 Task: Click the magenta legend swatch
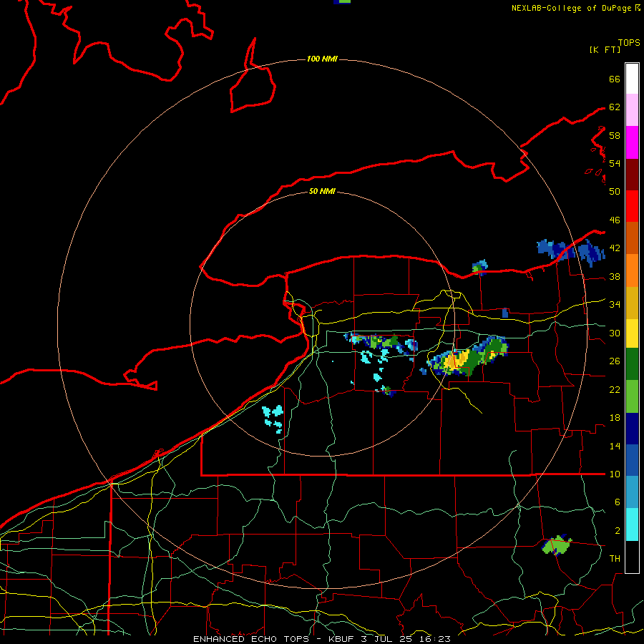tap(632, 142)
